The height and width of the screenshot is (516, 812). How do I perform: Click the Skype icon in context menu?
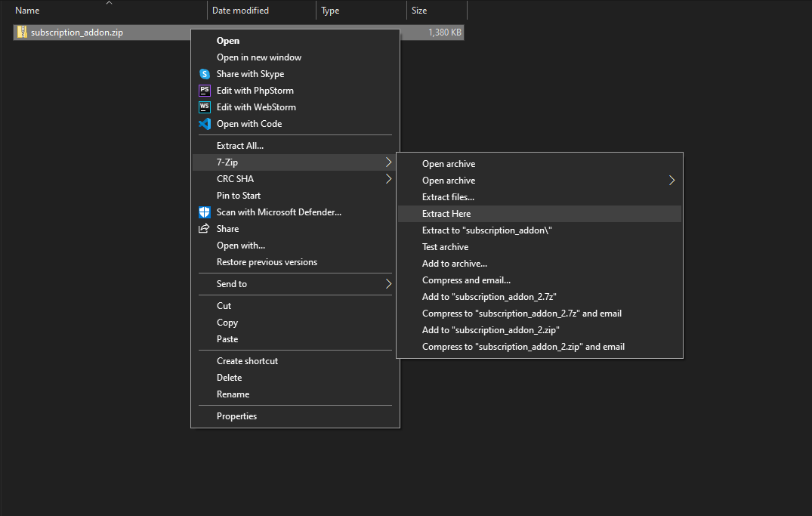click(x=204, y=74)
